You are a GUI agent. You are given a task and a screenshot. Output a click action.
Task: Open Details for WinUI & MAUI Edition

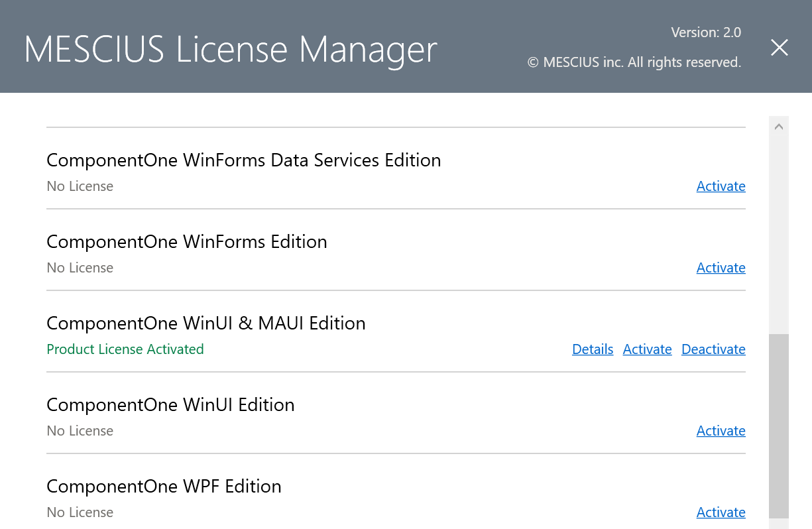pyautogui.click(x=593, y=349)
